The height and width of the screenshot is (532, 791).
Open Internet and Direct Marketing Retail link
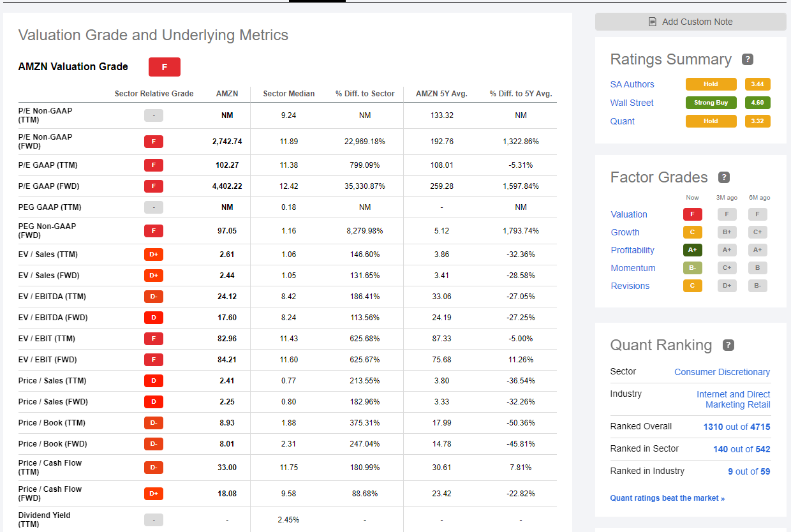click(x=734, y=399)
